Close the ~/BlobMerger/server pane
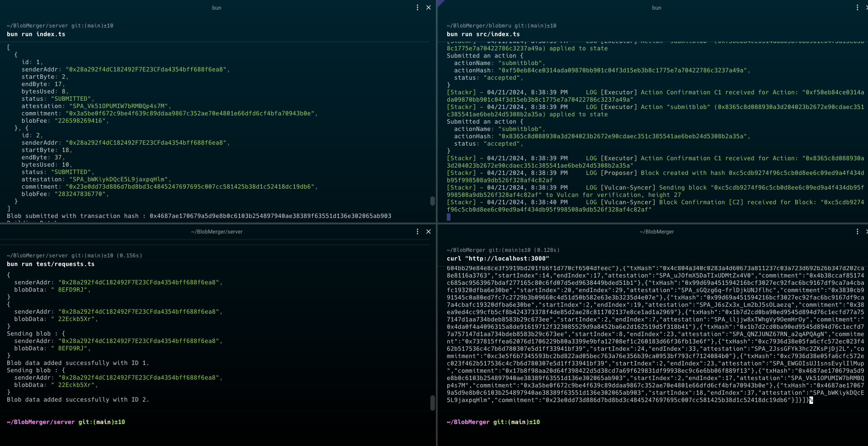 point(429,232)
